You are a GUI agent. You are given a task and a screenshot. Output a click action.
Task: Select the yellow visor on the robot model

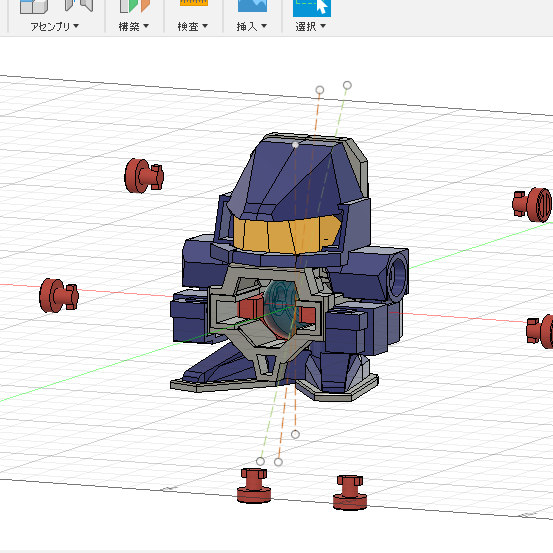pyautogui.click(x=286, y=235)
